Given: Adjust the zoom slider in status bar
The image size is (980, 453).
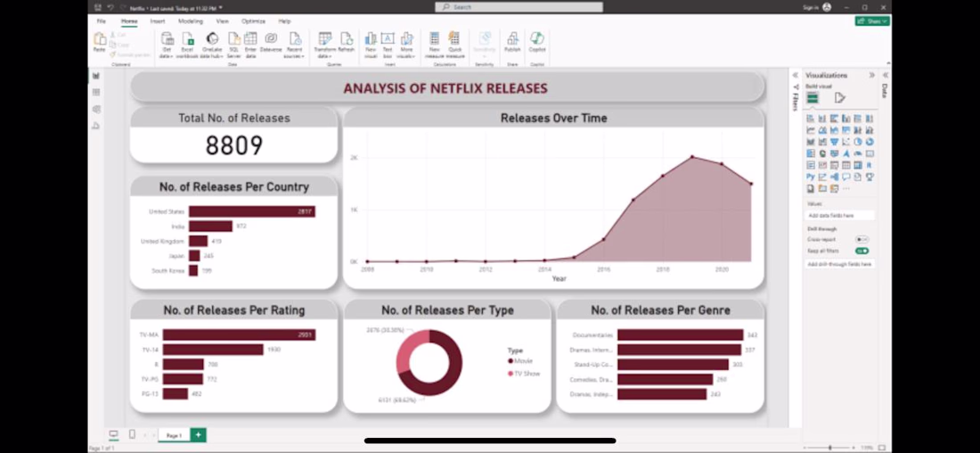Looking at the screenshot, I should point(830,448).
